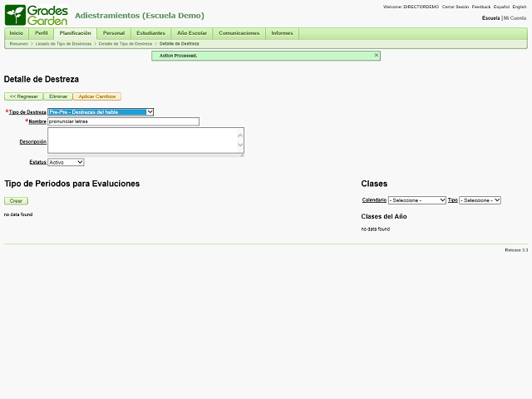Click the Tipo label beside Calendario
The image size is (532, 399).
coord(452,199)
